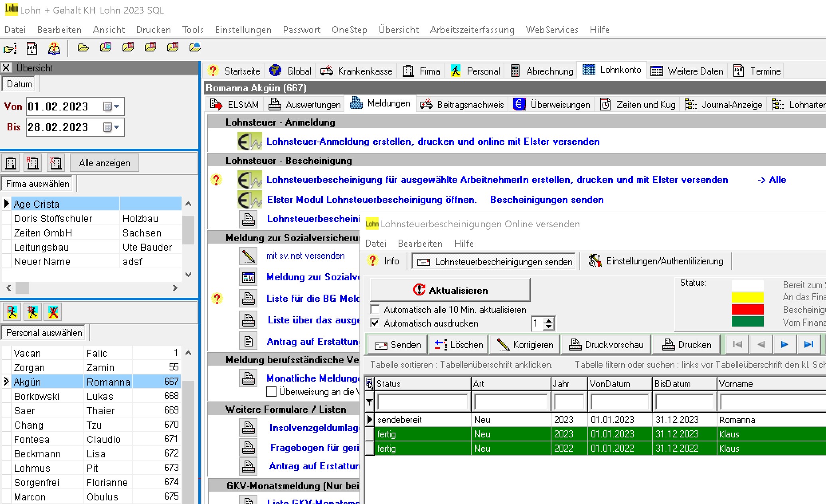
Task: Click the pencil icon beside sv.net versenden
Action: pos(248,256)
